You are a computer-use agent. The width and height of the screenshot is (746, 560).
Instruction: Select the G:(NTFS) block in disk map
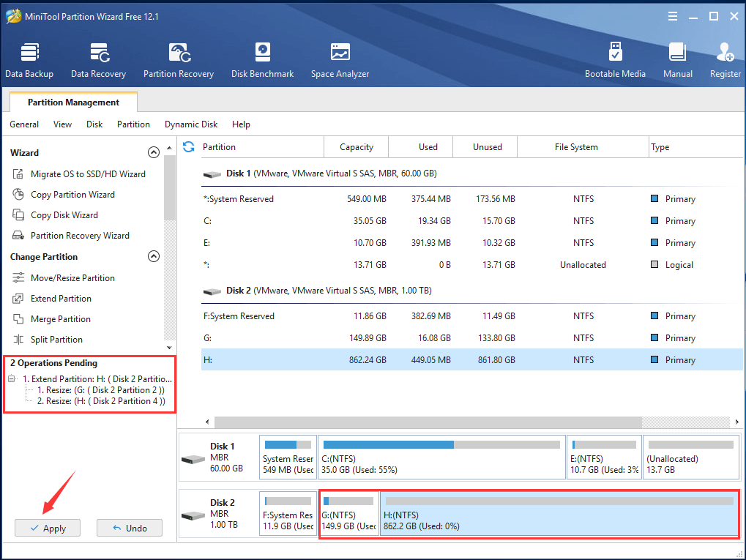click(348, 514)
